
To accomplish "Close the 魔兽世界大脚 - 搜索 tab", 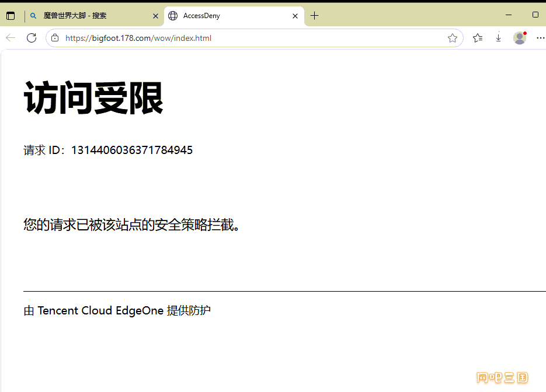I will [155, 16].
